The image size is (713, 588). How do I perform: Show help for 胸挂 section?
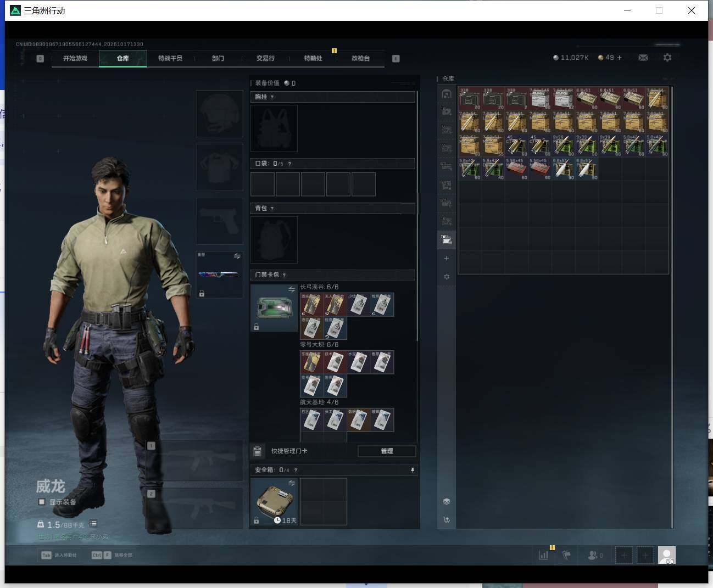(x=272, y=97)
